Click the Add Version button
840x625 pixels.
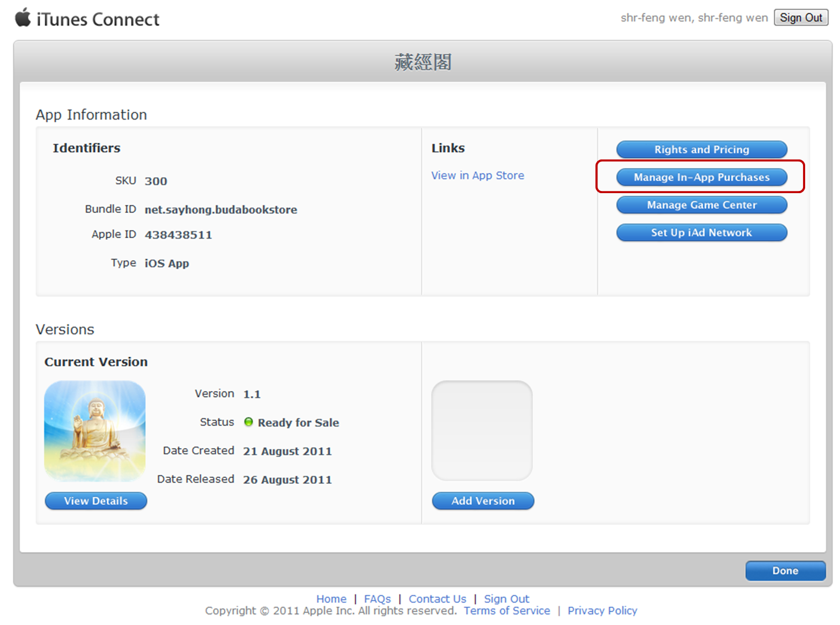pyautogui.click(x=483, y=501)
